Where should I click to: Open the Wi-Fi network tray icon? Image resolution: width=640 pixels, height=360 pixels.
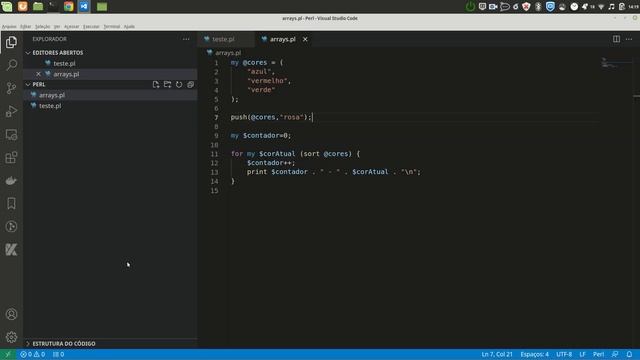(x=601, y=7)
